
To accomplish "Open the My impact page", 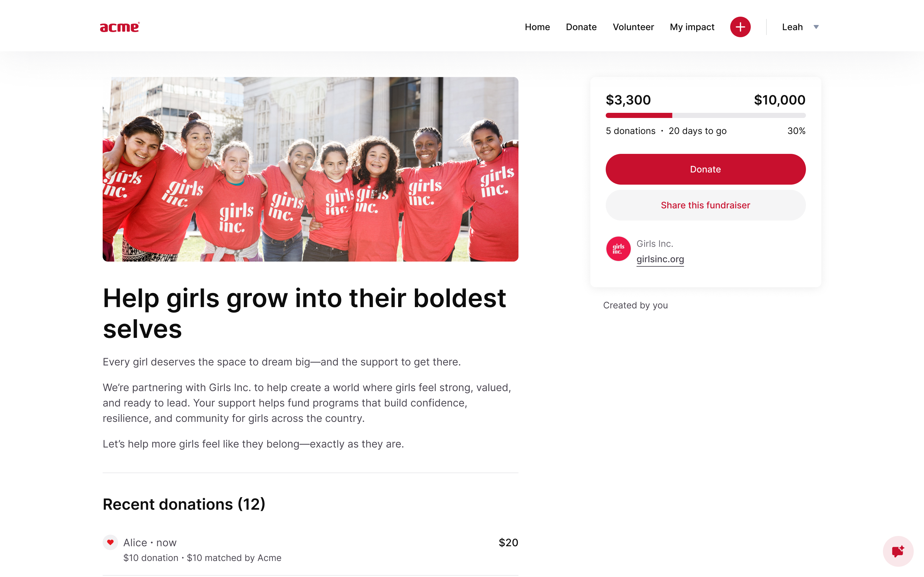I will 692,27.
